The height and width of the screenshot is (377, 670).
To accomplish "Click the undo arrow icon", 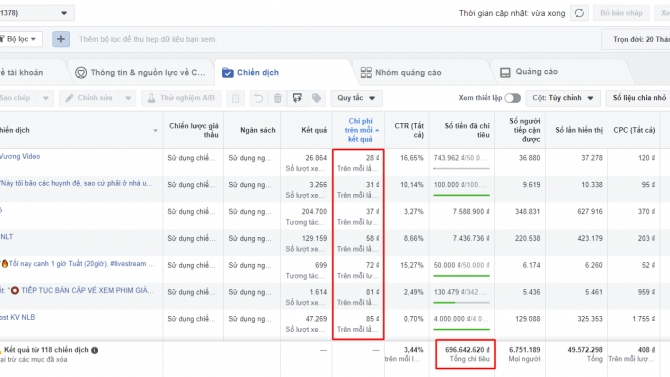I will [x=259, y=98].
